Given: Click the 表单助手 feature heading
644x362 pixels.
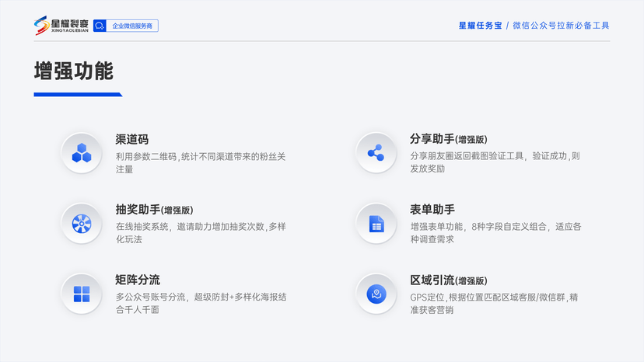Looking at the screenshot, I should 432,210.
